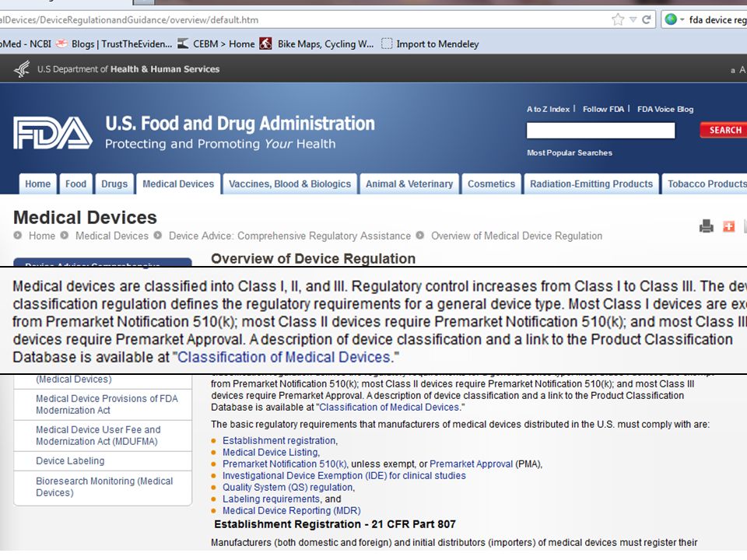This screenshot has width=747, height=560.
Task: Reload page with the refresh icon
Action: [646, 19]
